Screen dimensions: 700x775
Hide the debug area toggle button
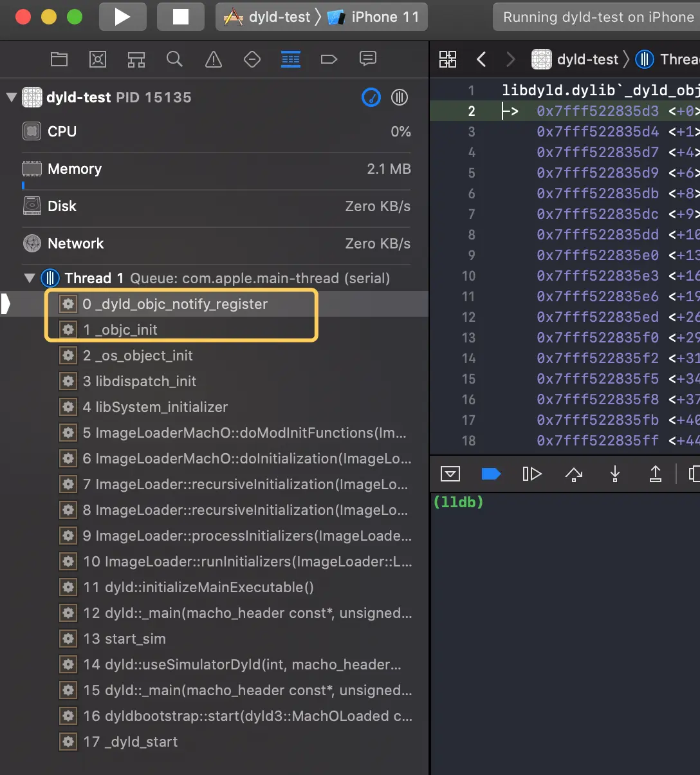pos(450,474)
